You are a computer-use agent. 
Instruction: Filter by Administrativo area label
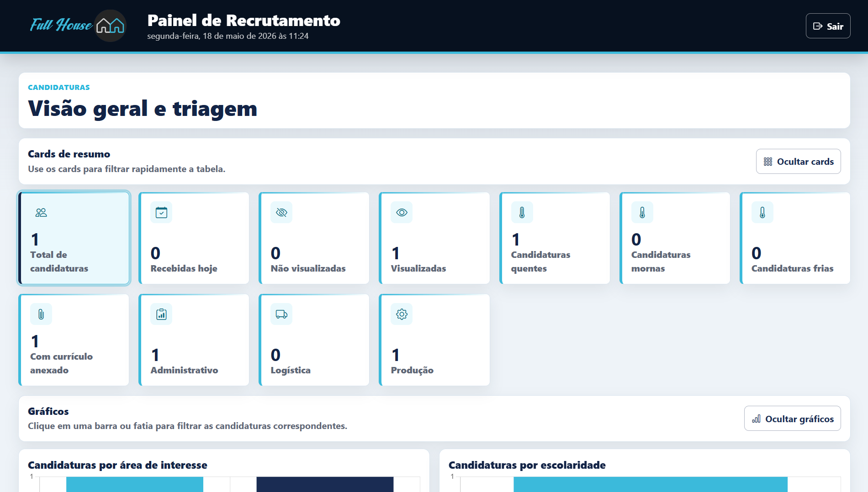(x=184, y=370)
